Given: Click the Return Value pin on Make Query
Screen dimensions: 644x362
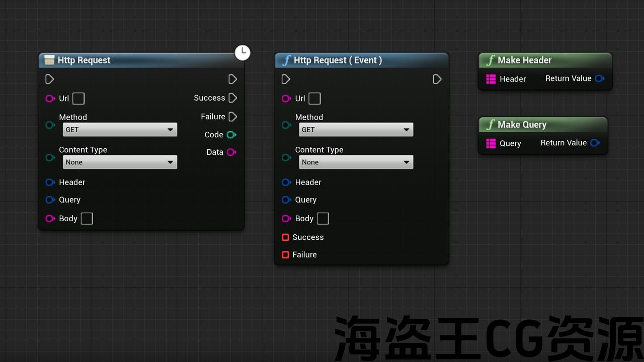Looking at the screenshot, I should coord(595,143).
